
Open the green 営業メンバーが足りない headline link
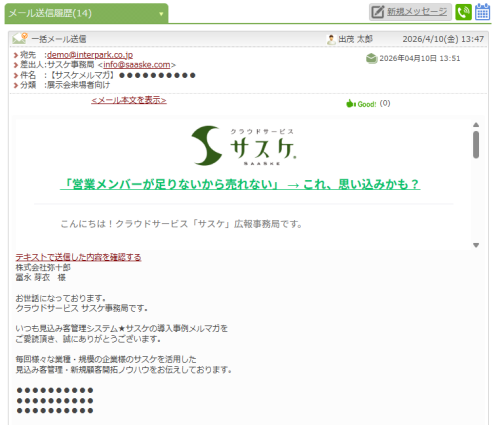coord(240,184)
